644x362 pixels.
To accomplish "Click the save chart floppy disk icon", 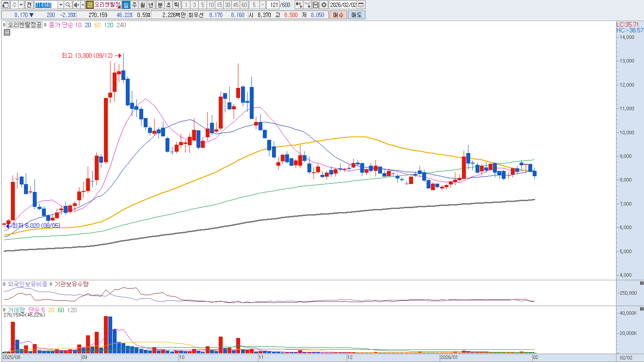I will 316,5.
